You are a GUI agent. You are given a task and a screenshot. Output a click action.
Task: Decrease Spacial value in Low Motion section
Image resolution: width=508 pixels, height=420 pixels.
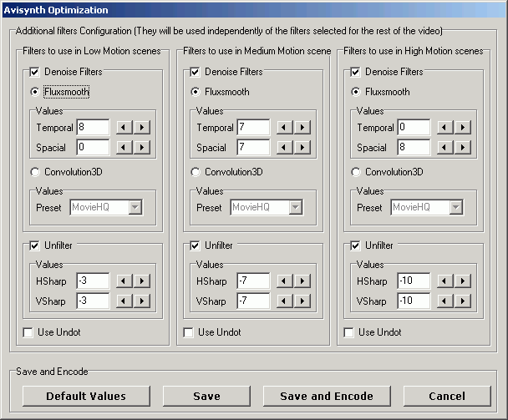click(124, 147)
